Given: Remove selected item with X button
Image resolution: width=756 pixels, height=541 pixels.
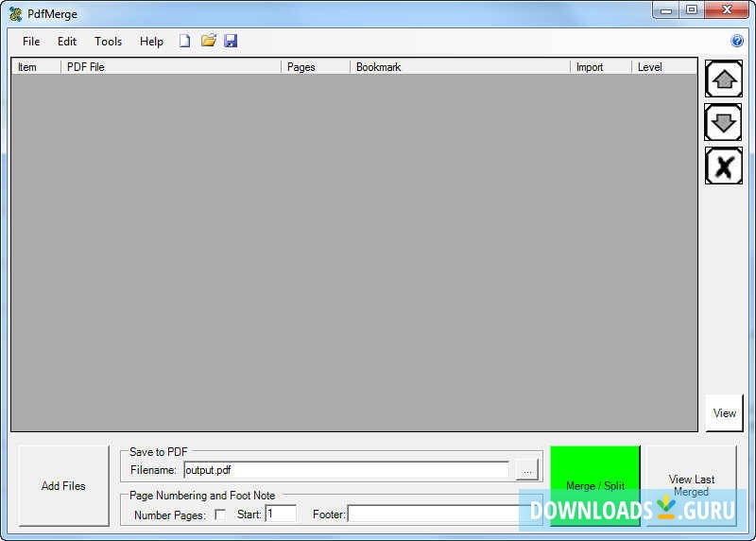Looking at the screenshot, I should [724, 166].
